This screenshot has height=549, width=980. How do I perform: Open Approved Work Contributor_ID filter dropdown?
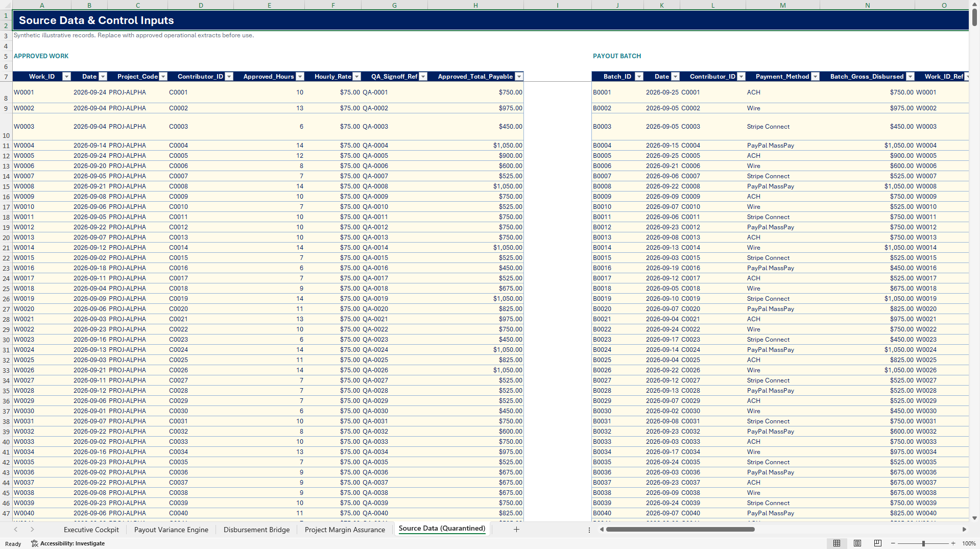[x=229, y=77]
